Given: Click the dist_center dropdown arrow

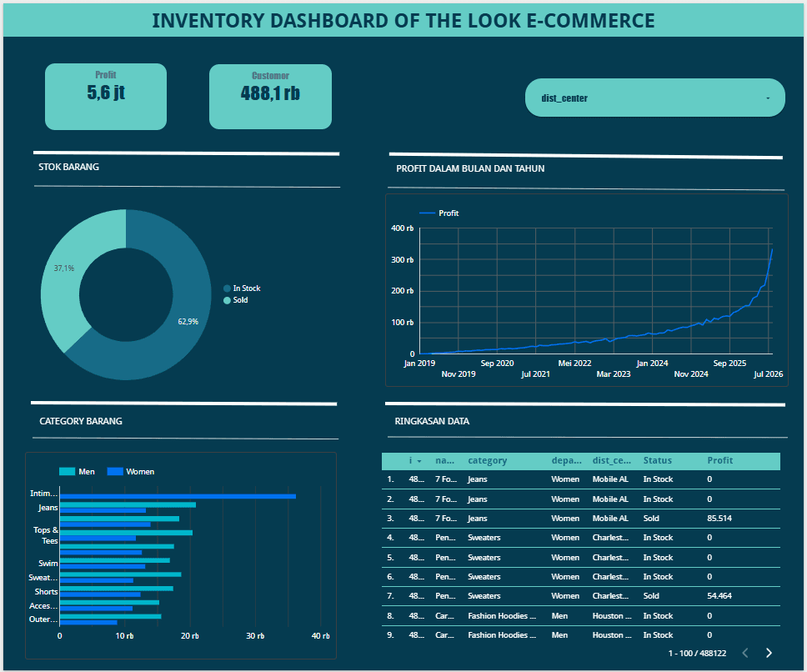Looking at the screenshot, I should point(768,98).
